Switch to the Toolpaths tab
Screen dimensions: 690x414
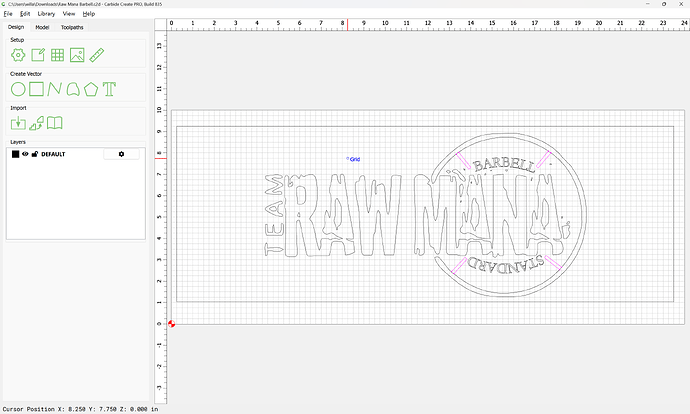[73, 27]
